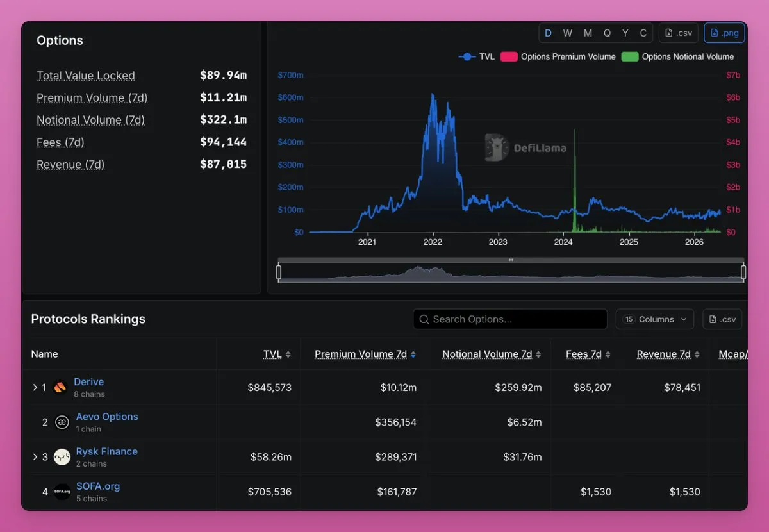Sort by Fees 7d column header
Screen dimensions: 769x532
[x=584, y=354]
